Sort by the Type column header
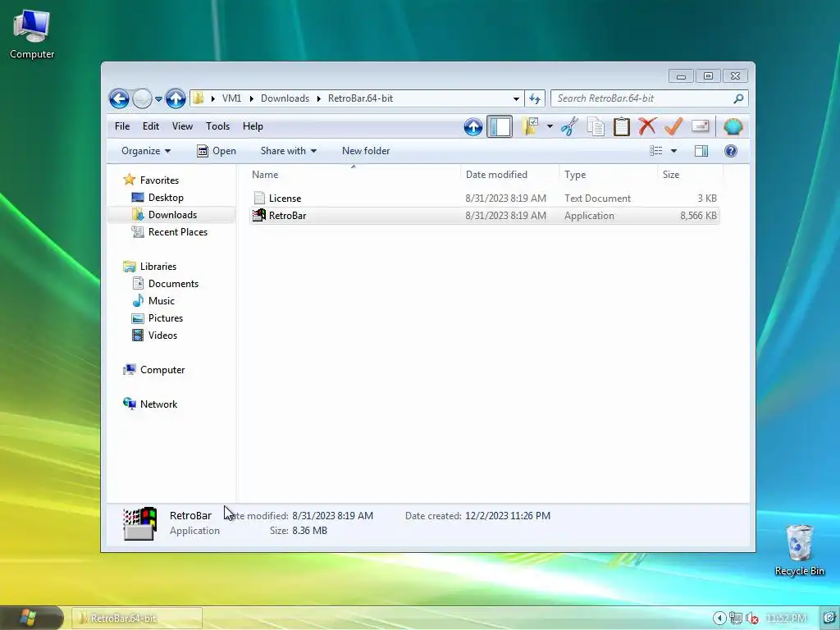 tap(608, 175)
